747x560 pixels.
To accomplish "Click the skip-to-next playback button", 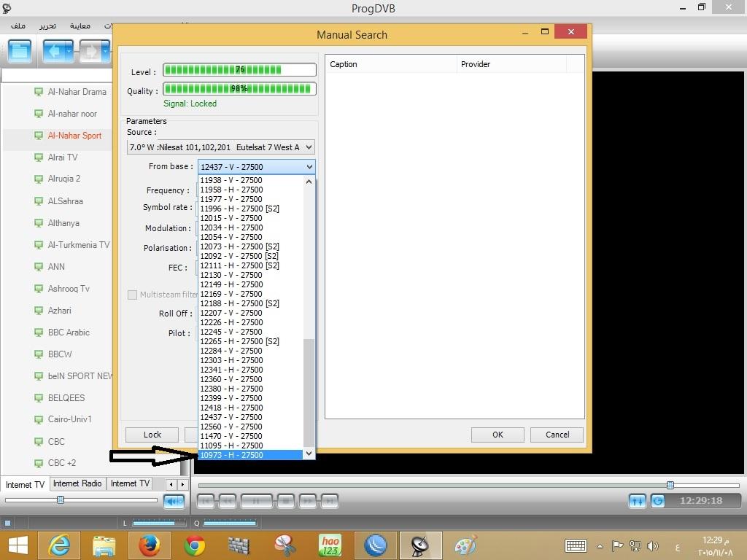I will click(330, 501).
